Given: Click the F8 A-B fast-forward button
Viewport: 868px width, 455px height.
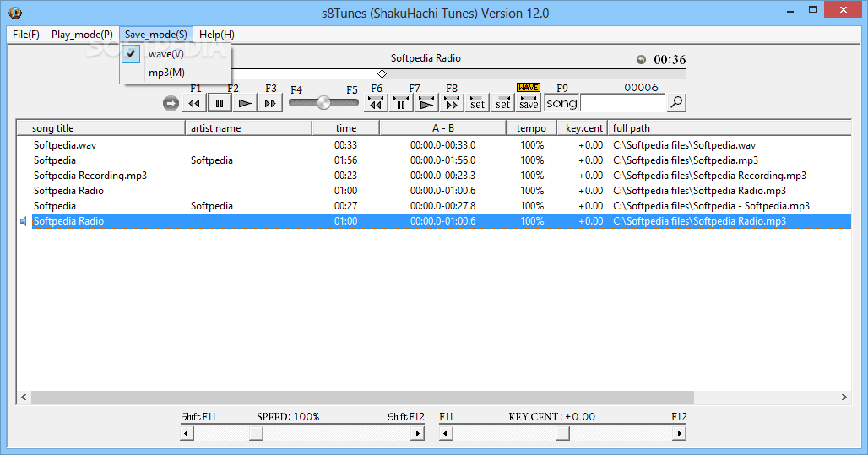Looking at the screenshot, I should 452,103.
